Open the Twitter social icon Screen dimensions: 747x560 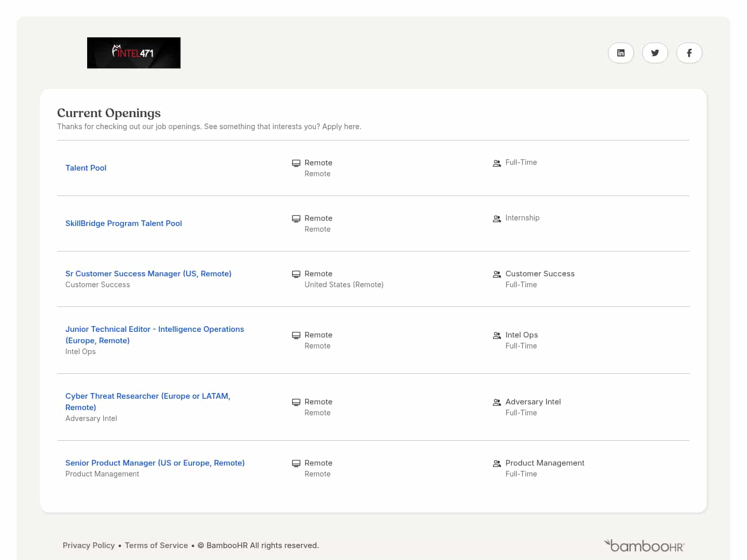click(x=655, y=53)
